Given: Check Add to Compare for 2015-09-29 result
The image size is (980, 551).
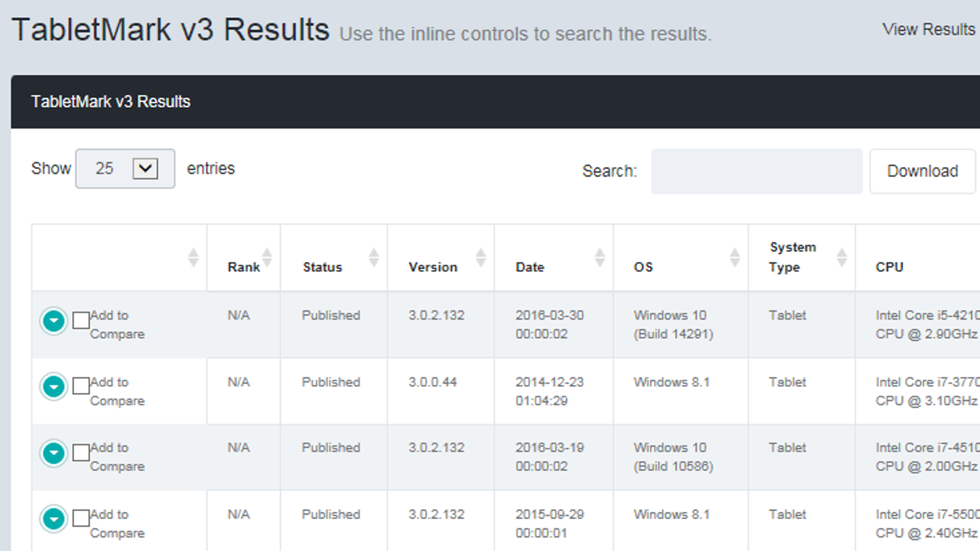Looking at the screenshot, I should [x=81, y=519].
